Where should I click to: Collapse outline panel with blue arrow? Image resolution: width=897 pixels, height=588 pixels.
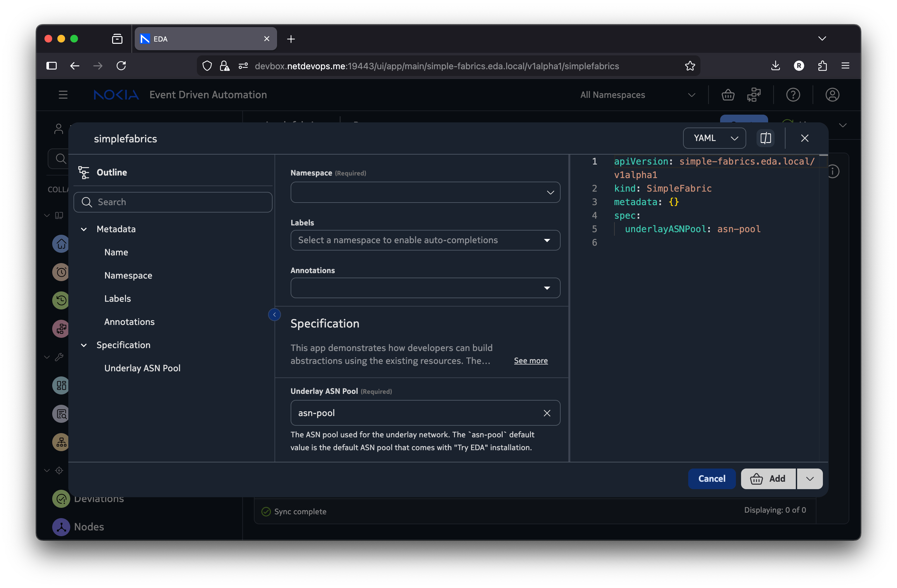point(275,315)
